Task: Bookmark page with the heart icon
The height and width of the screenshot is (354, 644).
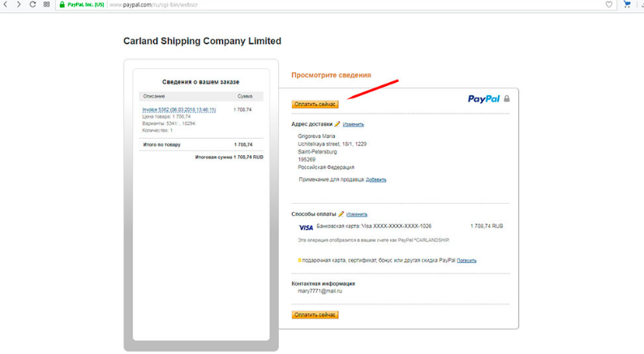Action: tap(609, 5)
